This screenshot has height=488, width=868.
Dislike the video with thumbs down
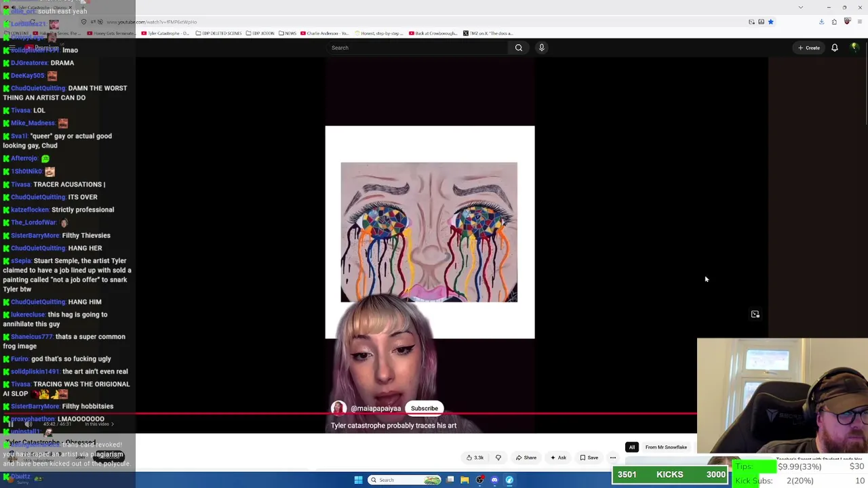(x=498, y=457)
